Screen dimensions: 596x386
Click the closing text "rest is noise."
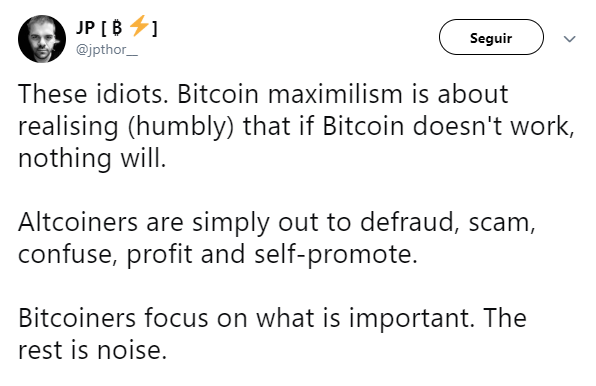click(x=92, y=350)
